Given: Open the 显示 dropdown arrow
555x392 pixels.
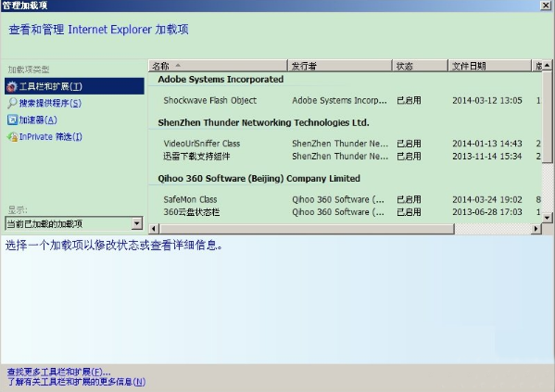Looking at the screenshot, I should click(136, 223).
